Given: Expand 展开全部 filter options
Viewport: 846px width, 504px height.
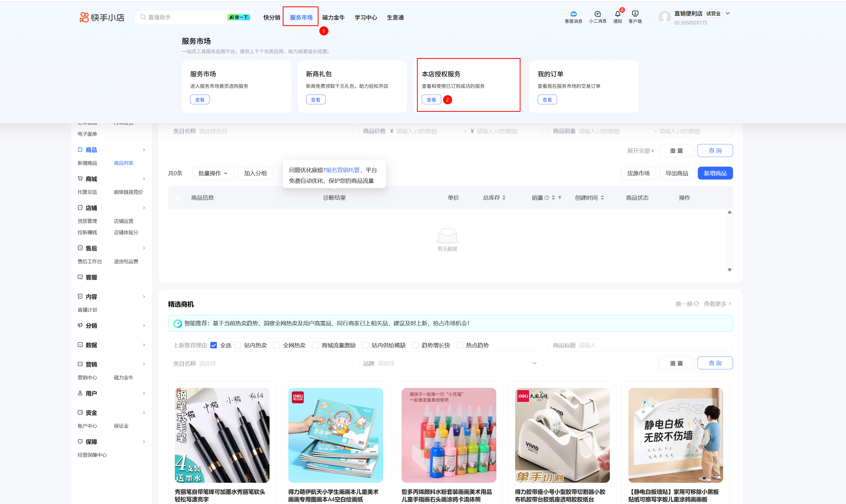Looking at the screenshot, I should click(x=640, y=151).
